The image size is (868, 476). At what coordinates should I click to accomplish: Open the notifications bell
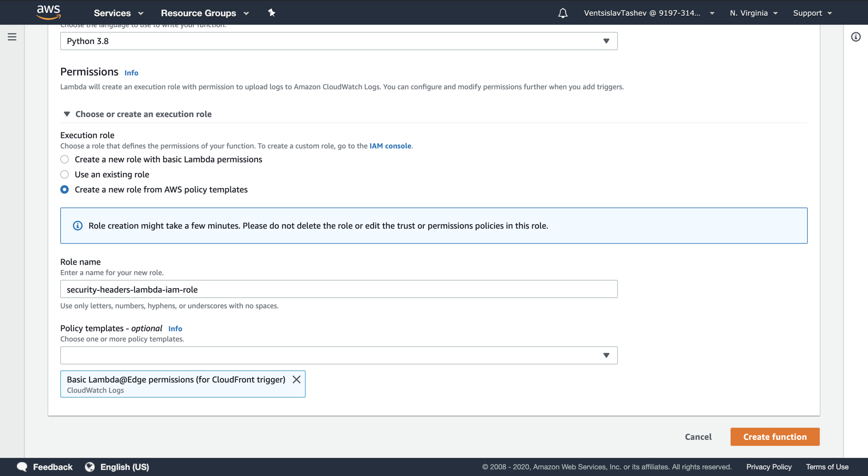tap(563, 13)
